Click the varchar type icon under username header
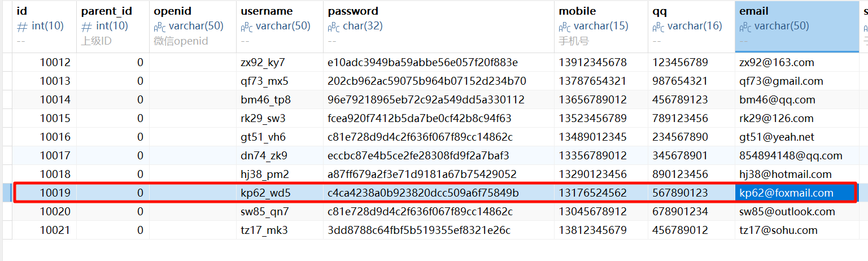The image size is (868, 261). point(247,27)
